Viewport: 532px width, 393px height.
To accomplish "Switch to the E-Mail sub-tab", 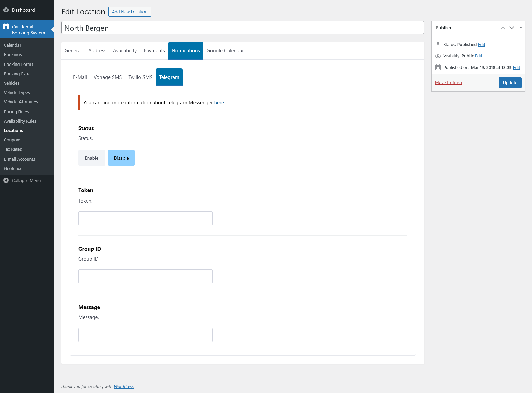I will (80, 77).
